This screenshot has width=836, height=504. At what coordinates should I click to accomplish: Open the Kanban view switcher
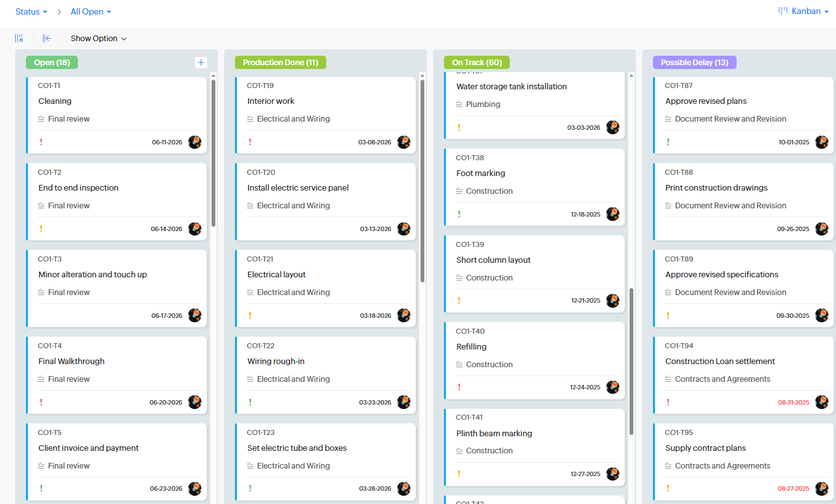tap(803, 11)
